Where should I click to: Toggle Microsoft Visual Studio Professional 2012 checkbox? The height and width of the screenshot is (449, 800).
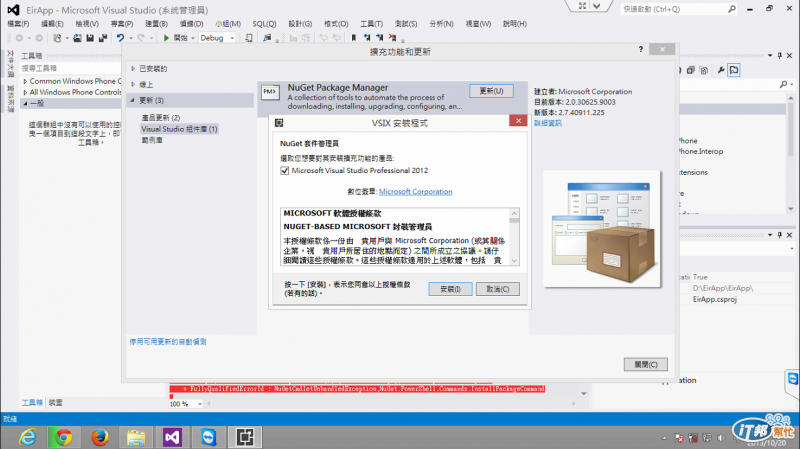pyautogui.click(x=285, y=171)
